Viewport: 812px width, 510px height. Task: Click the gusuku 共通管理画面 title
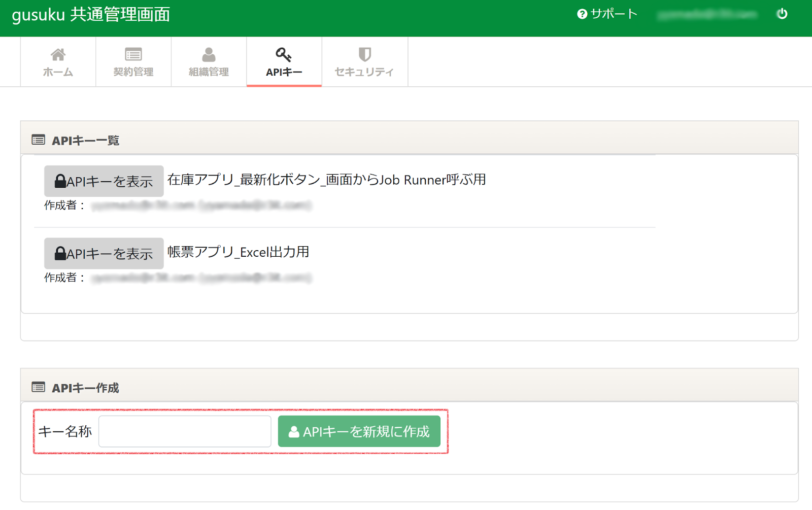pyautogui.click(x=91, y=15)
